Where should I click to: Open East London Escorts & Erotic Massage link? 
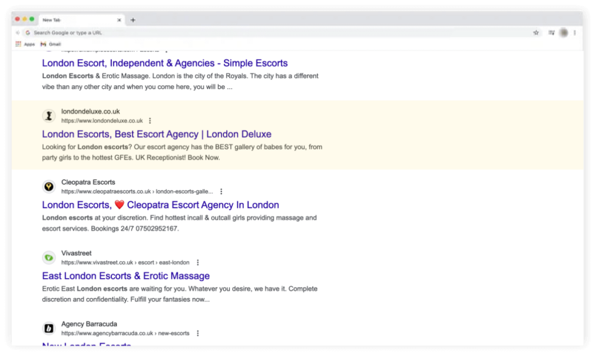pos(126,276)
